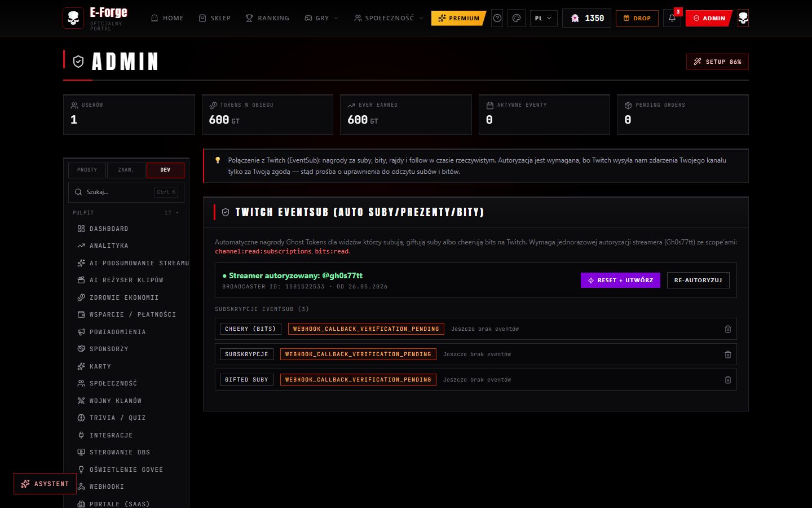Expand the Gry menu dropdown
The image size is (812, 508).
[321, 18]
